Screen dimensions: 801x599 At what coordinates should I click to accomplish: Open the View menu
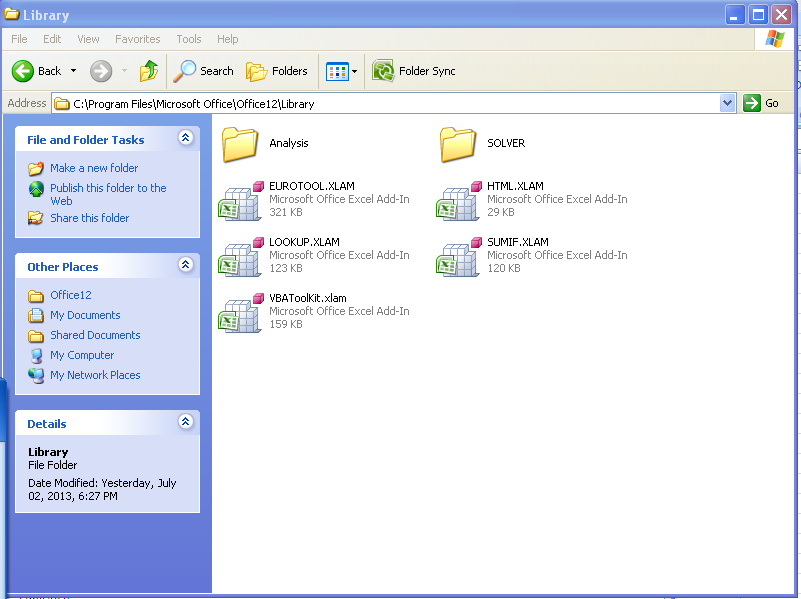tap(88, 39)
